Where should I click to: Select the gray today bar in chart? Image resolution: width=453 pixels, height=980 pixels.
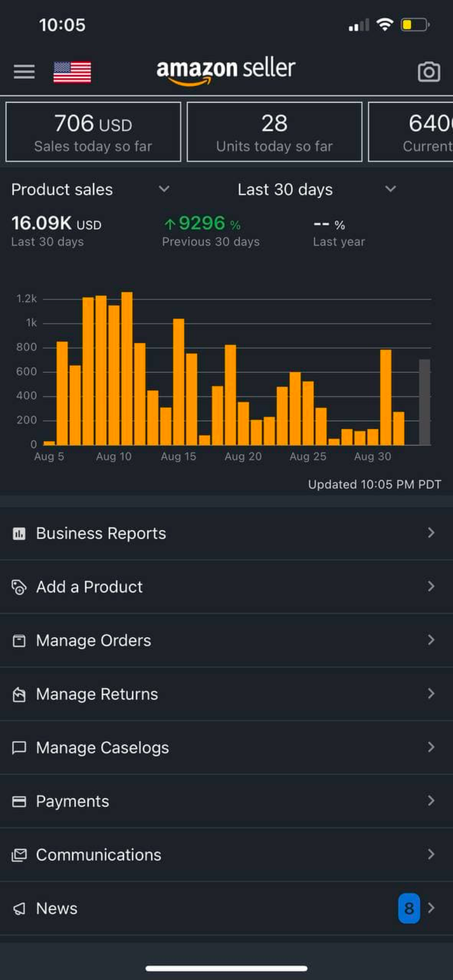[424, 402]
